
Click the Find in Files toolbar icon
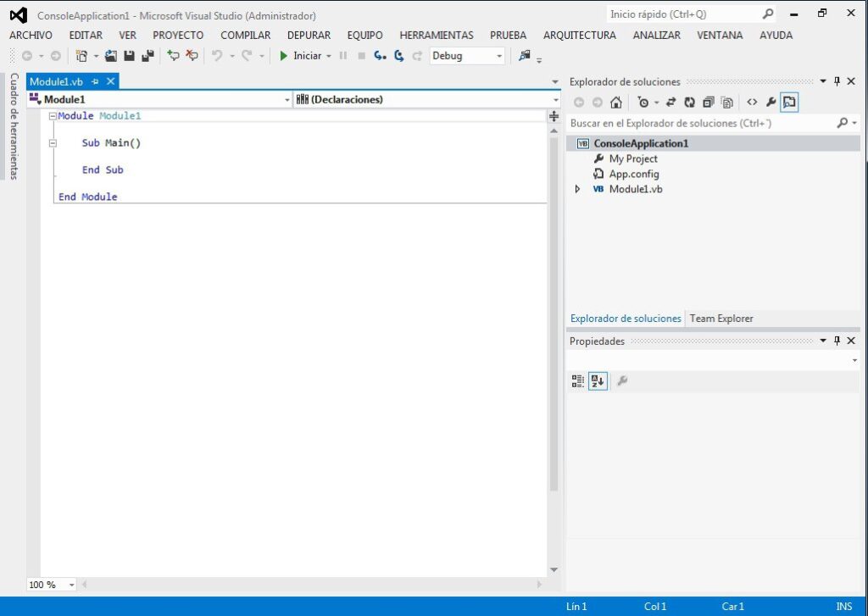524,55
